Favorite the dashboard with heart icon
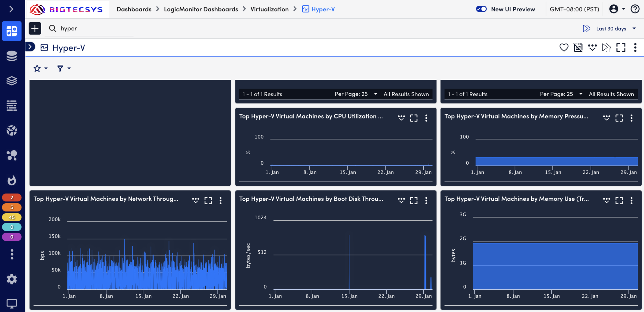The width and height of the screenshot is (644, 312). coord(564,47)
